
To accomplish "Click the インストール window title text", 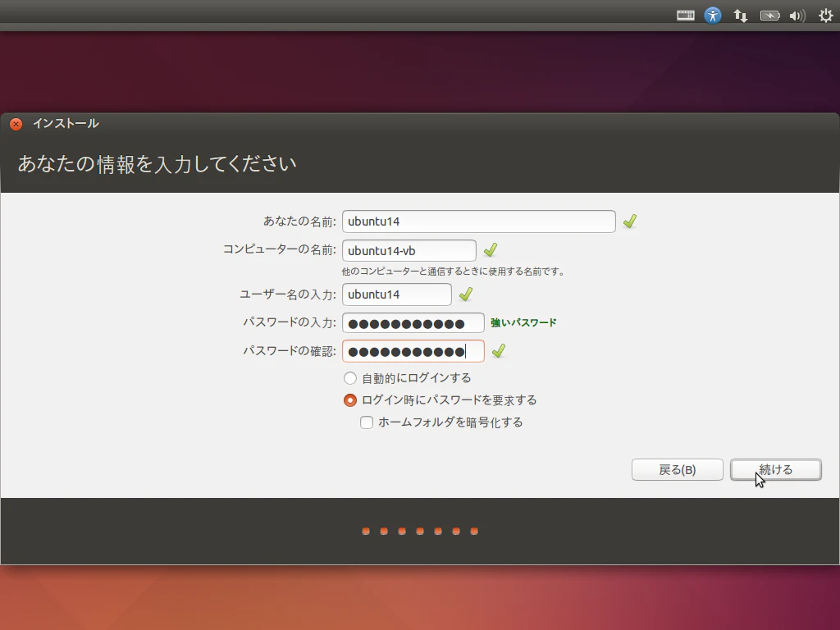I will (66, 124).
